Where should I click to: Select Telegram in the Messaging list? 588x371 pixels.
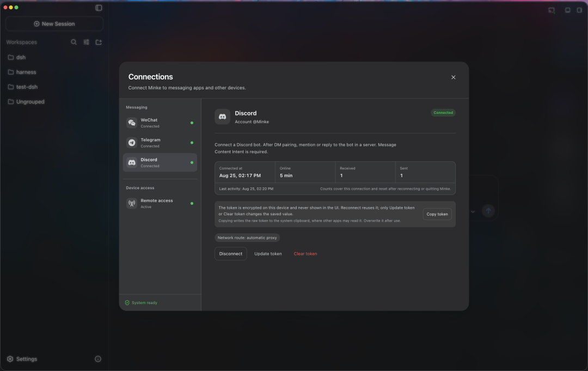pos(160,143)
